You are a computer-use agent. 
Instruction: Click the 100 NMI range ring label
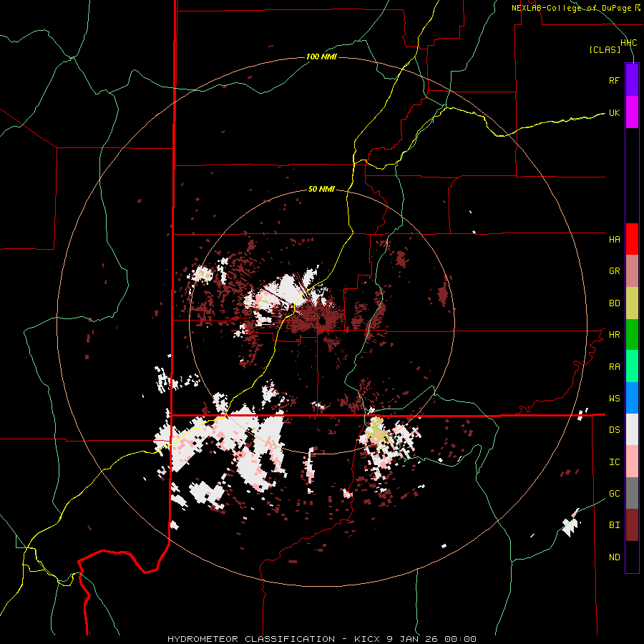click(x=321, y=57)
